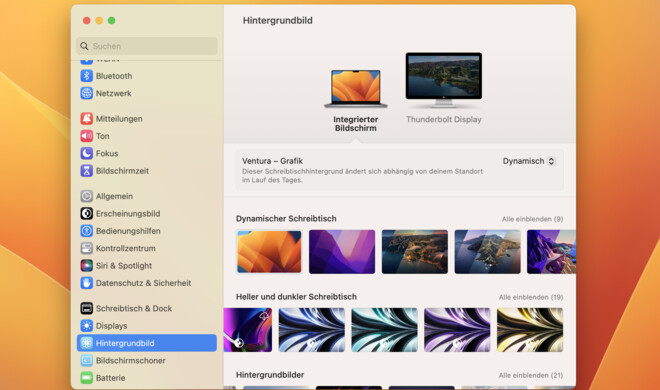Click the Kontrollzentrum icon

pyautogui.click(x=86, y=248)
